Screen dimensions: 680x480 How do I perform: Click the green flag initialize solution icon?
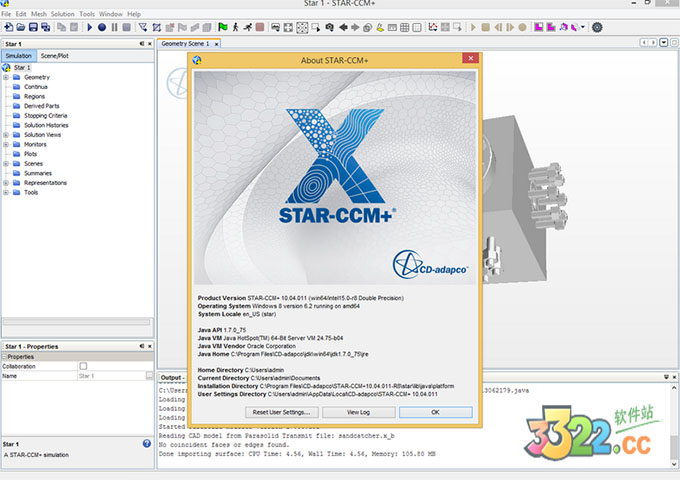coord(222,27)
